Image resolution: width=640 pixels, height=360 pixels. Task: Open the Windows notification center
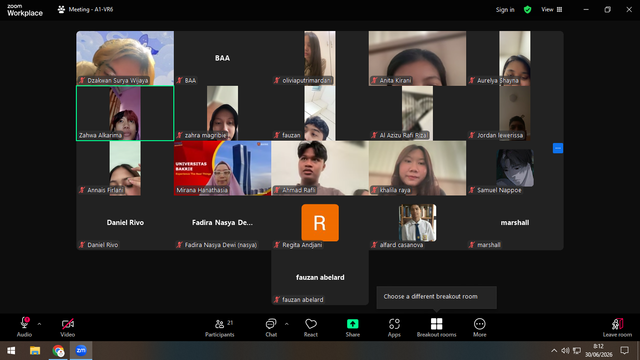(x=624, y=351)
